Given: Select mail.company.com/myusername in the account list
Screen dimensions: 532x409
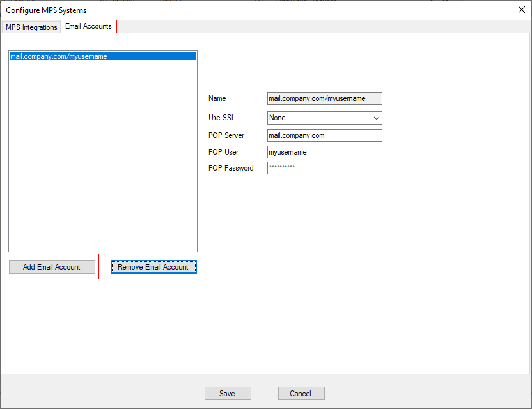Looking at the screenshot, I should point(102,56).
